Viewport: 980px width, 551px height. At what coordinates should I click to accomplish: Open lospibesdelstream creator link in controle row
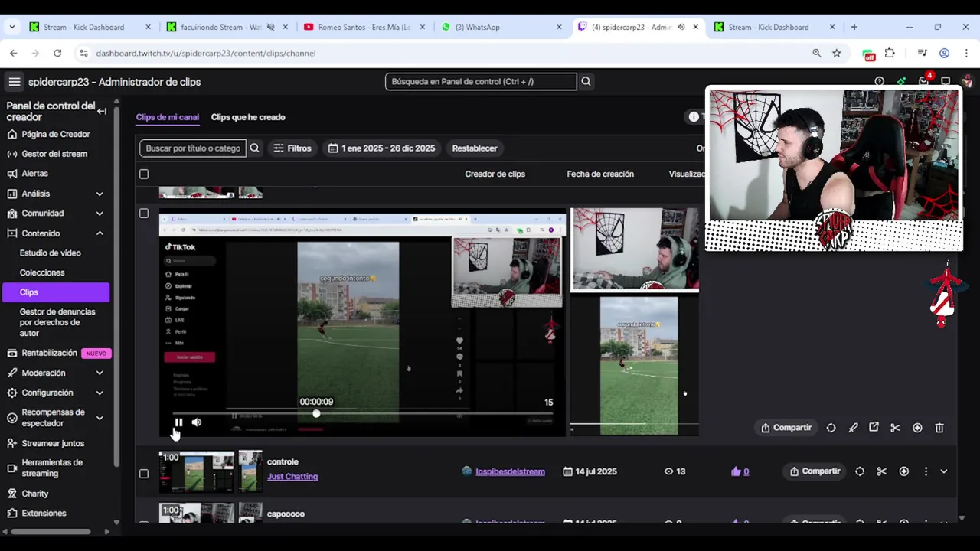click(x=510, y=471)
